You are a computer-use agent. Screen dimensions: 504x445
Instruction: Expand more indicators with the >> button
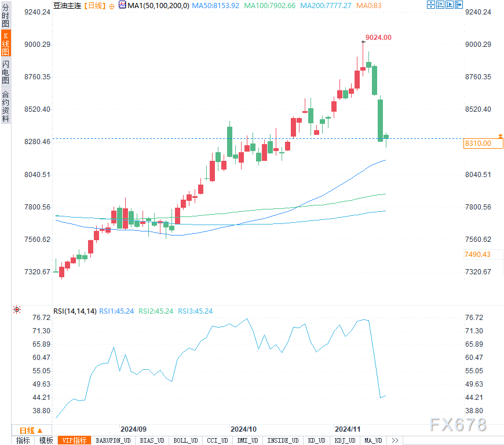395,440
